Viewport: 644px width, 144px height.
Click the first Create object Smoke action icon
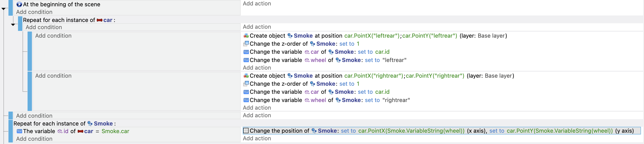click(x=246, y=35)
